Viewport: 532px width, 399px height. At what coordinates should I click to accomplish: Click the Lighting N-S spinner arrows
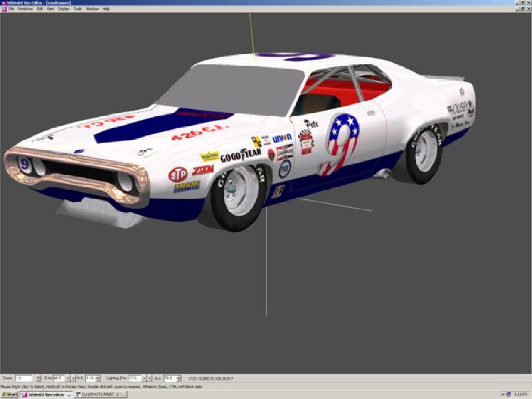[x=179, y=378]
